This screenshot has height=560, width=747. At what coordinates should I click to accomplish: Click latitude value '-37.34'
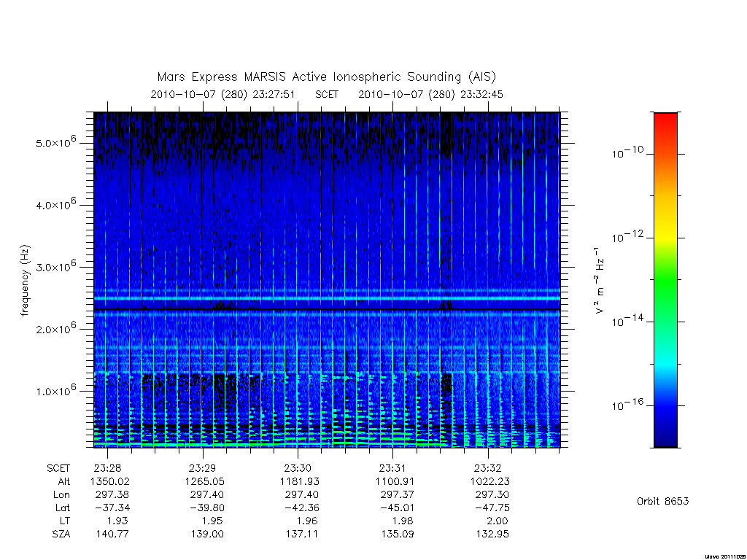[x=111, y=507]
